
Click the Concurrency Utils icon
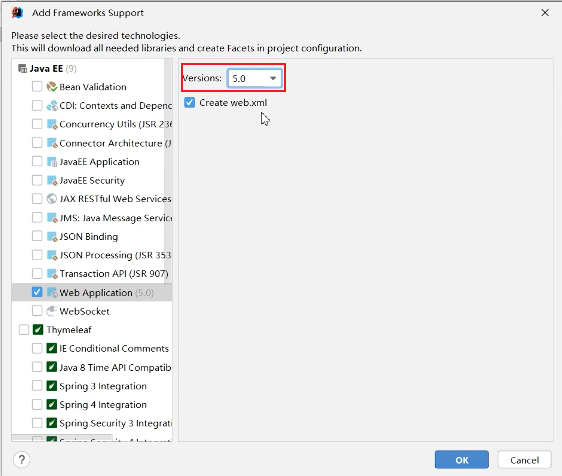(x=52, y=124)
